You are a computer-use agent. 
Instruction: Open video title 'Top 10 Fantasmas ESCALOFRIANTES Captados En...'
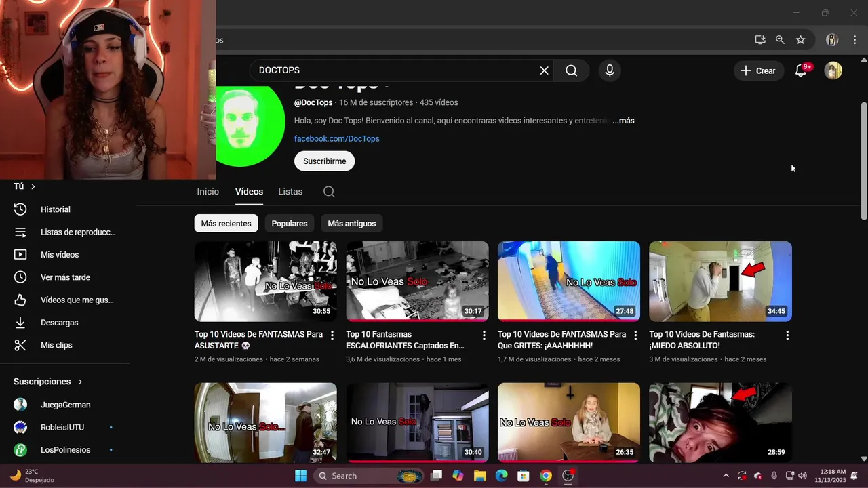406,340
